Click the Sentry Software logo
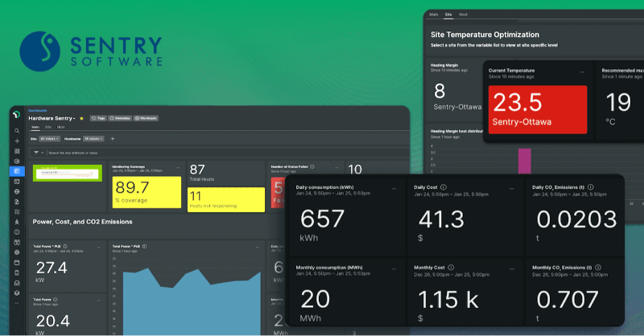Image resolution: width=644 pixels, height=336 pixels. [91, 51]
